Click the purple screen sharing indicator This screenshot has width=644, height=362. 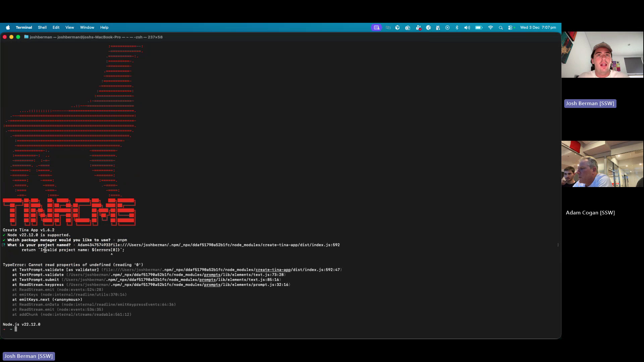click(x=377, y=27)
